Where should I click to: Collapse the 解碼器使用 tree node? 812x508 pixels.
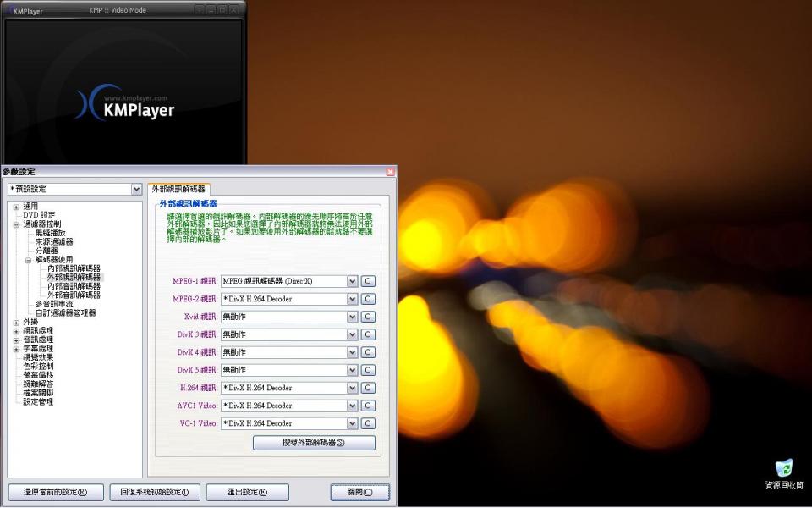[x=28, y=260]
